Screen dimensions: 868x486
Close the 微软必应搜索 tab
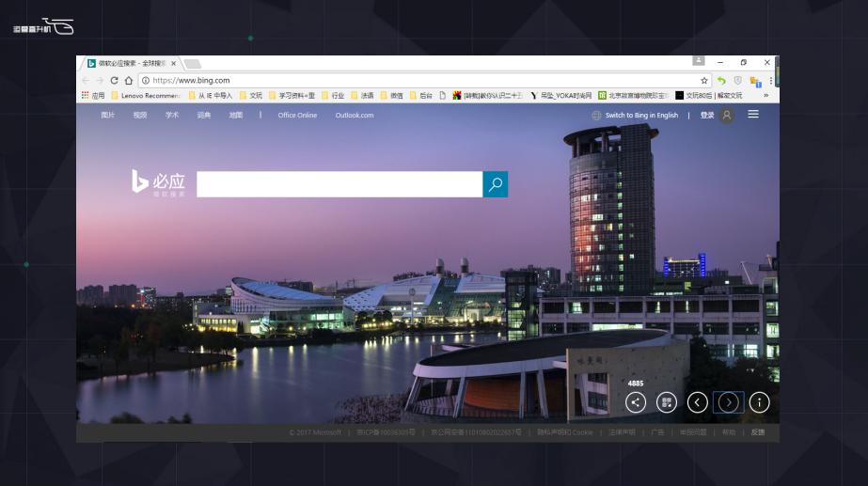tap(173, 64)
